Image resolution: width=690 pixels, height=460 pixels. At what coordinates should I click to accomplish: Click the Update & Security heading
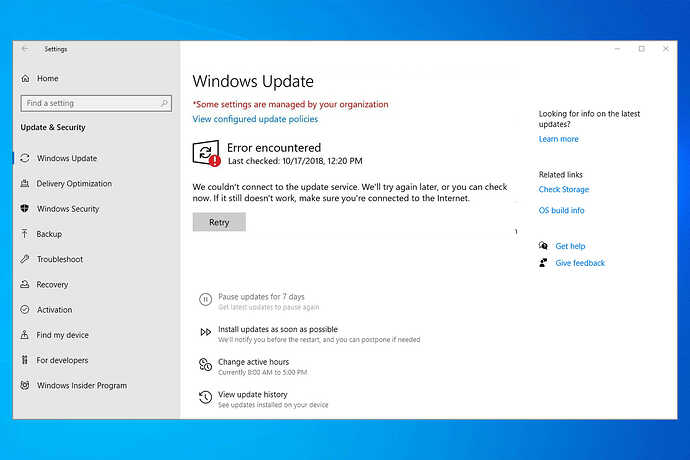(x=53, y=127)
